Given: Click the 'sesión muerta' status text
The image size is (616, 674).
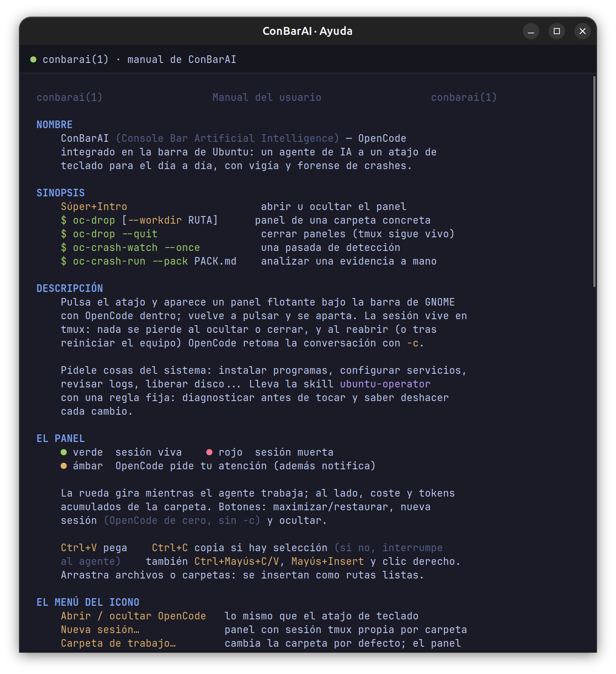Looking at the screenshot, I should tap(294, 452).
